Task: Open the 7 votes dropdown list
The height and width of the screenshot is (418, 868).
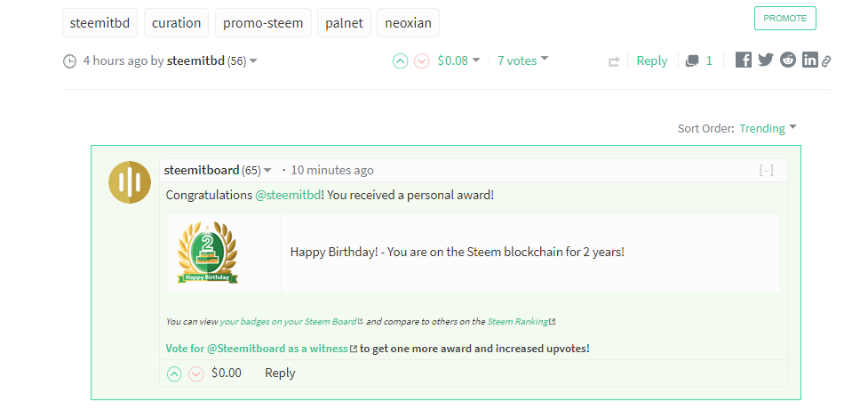Action: pyautogui.click(x=522, y=60)
